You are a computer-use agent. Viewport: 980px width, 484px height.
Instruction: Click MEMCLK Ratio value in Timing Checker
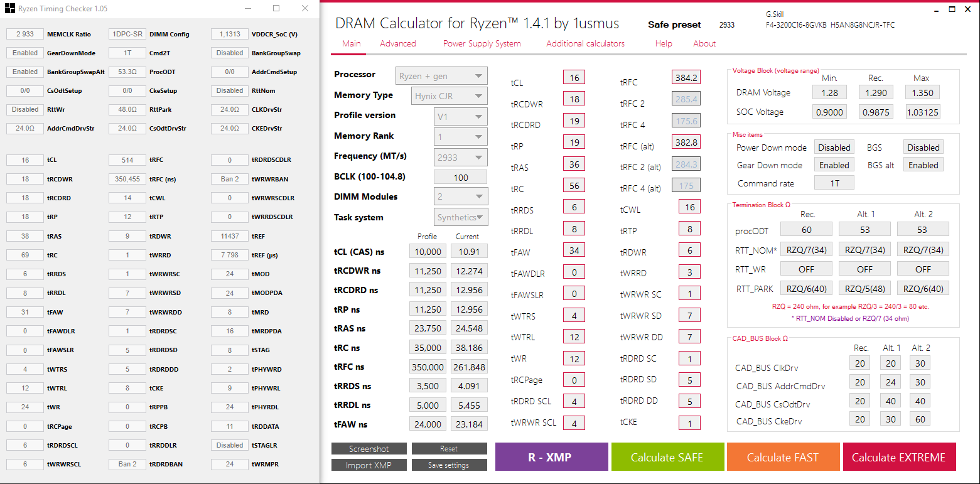tap(25, 34)
